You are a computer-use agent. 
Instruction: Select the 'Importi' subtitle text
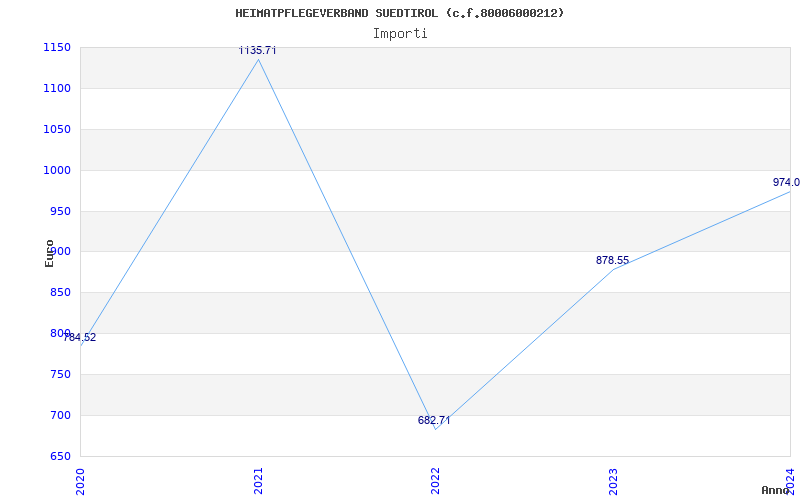click(x=400, y=34)
